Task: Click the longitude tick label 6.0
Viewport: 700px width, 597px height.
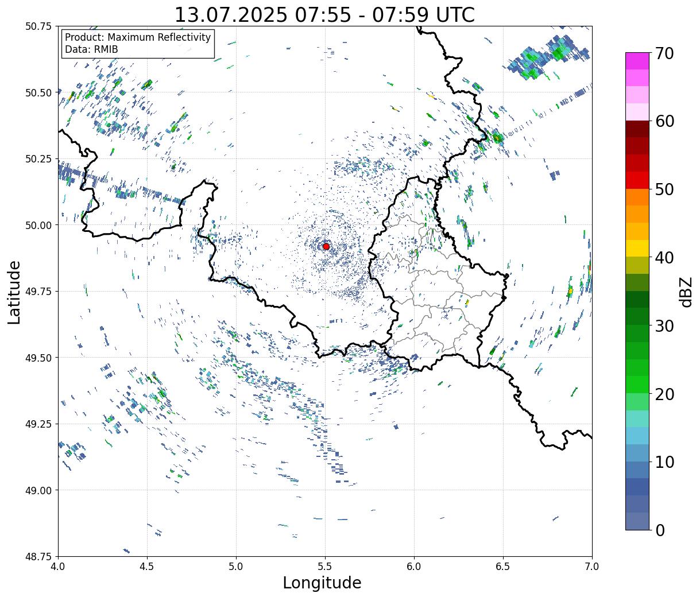Action: tap(414, 567)
